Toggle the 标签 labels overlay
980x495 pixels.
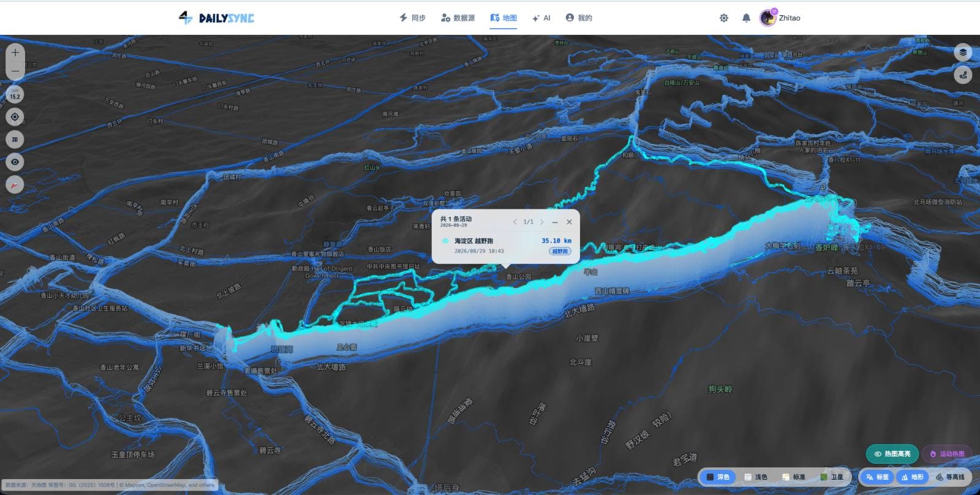[x=877, y=477]
